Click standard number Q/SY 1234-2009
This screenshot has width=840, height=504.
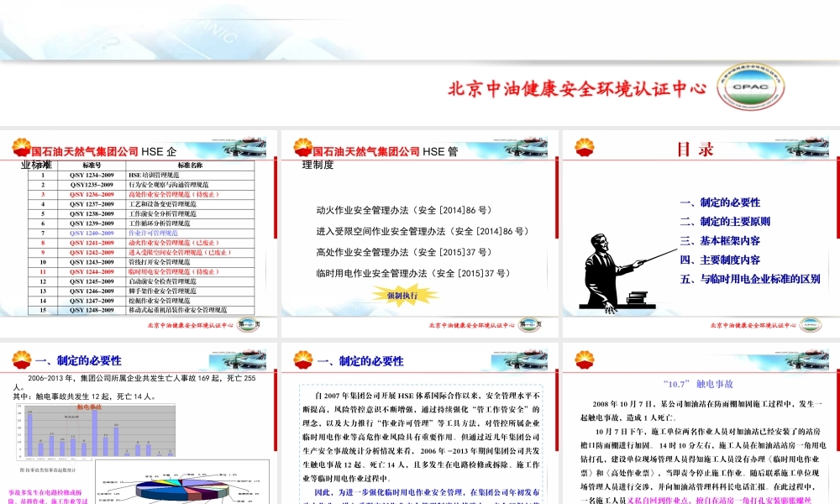tap(92, 176)
